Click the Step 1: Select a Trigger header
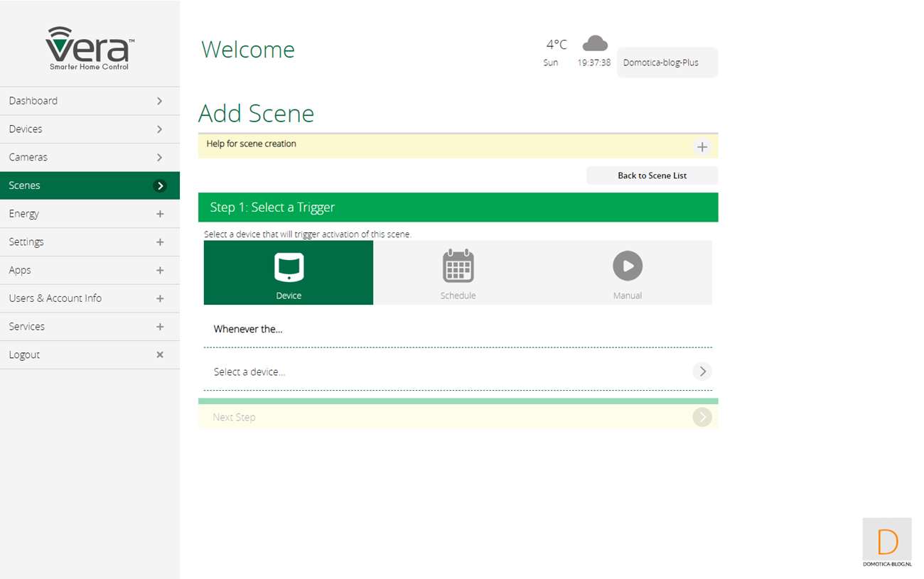This screenshot has height=579, width=924. coord(458,207)
